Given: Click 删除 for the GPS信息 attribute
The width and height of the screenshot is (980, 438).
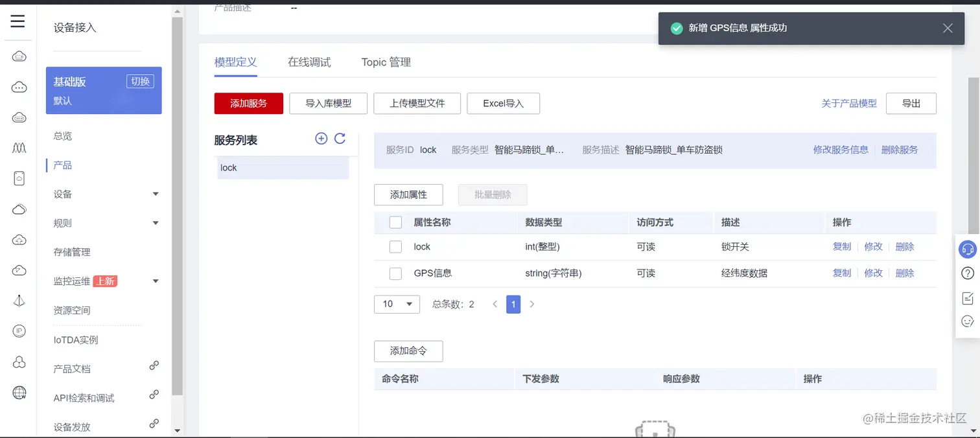Looking at the screenshot, I should coord(905,273).
